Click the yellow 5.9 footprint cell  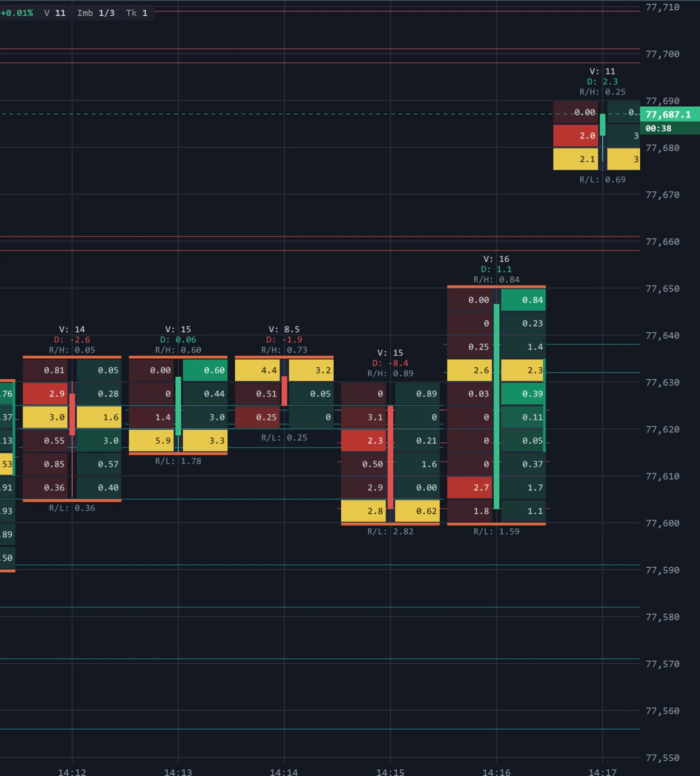coord(151,440)
